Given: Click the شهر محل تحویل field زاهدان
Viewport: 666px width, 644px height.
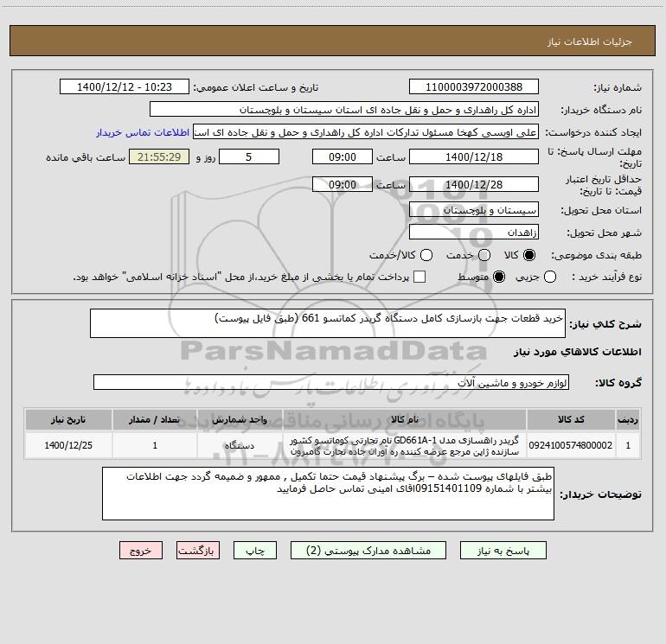Looking at the screenshot, I should pyautogui.click(x=474, y=233).
